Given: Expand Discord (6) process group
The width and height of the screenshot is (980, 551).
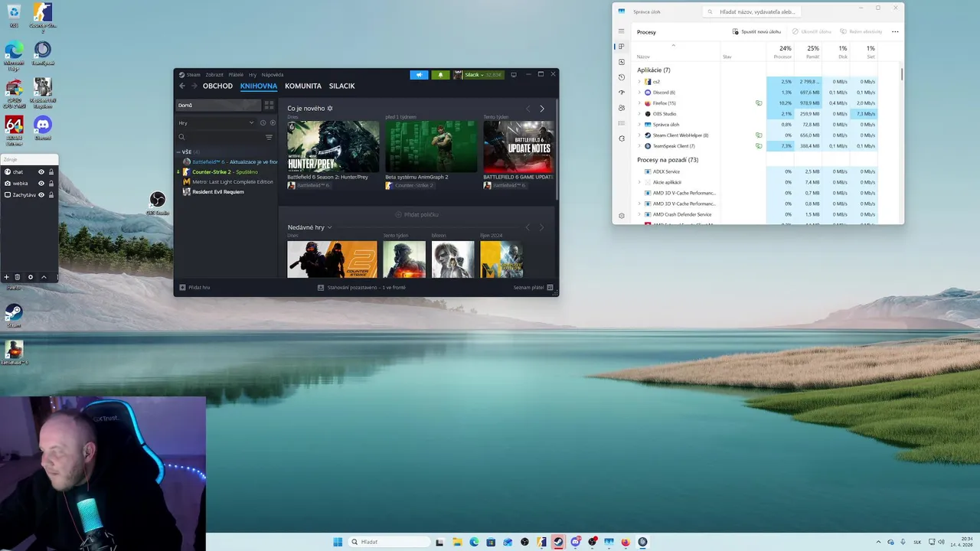Looking at the screenshot, I should click(x=639, y=93).
